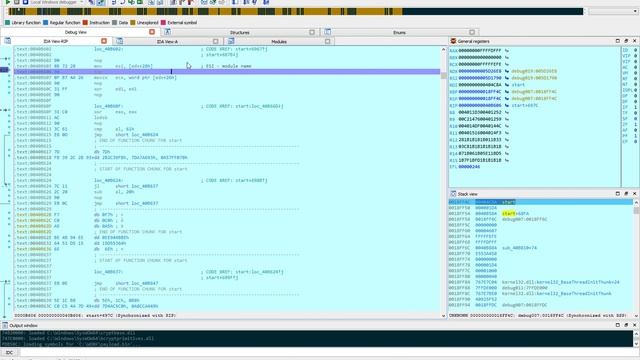Click the disassembly view vertical scrollbar thumb
Viewport: 640px width, 360px height.
(444, 76)
